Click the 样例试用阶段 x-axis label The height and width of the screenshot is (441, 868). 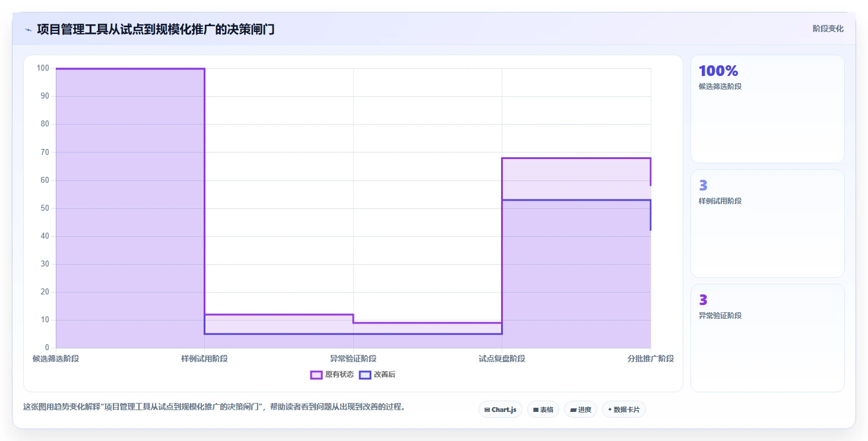click(x=205, y=358)
